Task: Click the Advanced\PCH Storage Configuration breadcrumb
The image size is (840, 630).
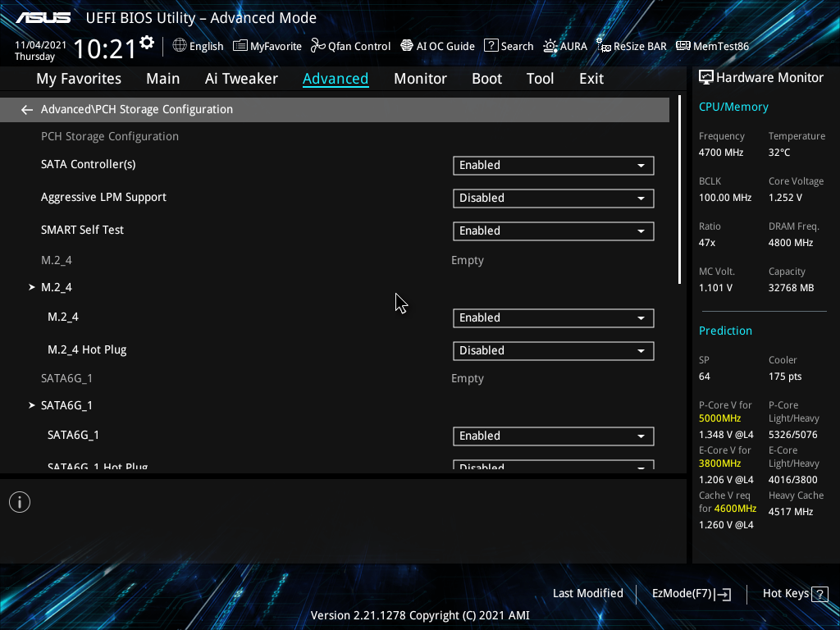Action: pos(137,109)
